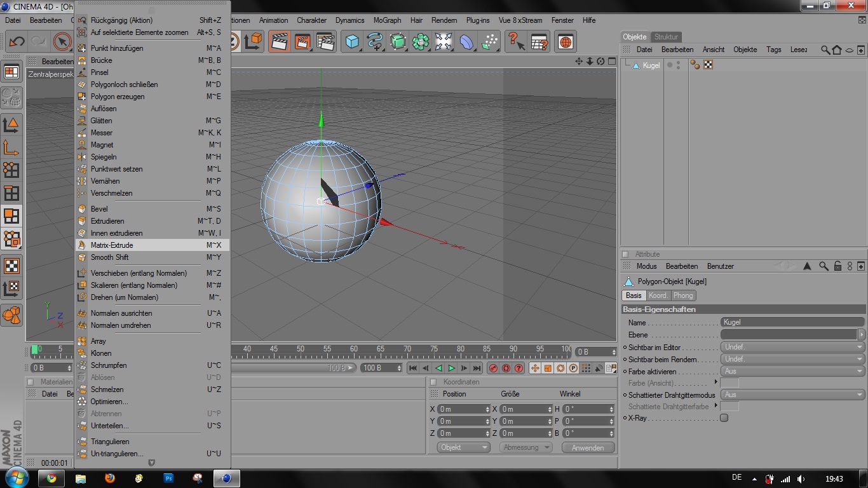Click stepper on Position X field

click(x=487, y=409)
